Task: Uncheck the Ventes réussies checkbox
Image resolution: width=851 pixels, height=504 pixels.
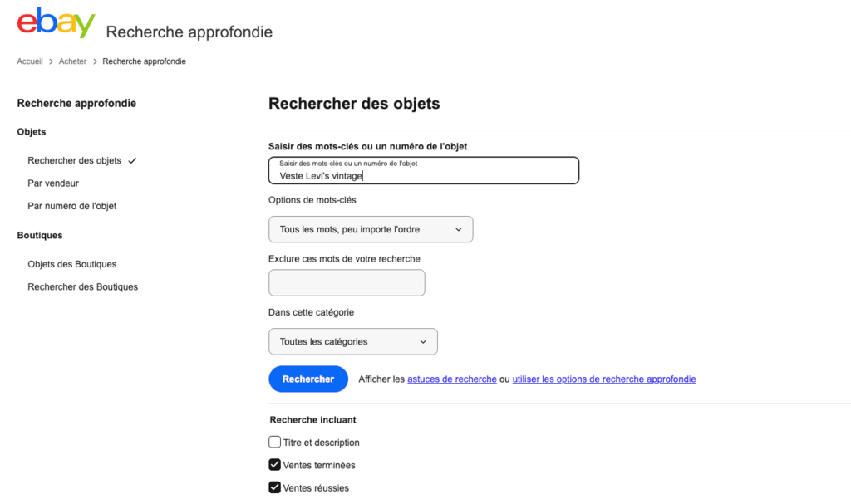Action: coord(274,487)
